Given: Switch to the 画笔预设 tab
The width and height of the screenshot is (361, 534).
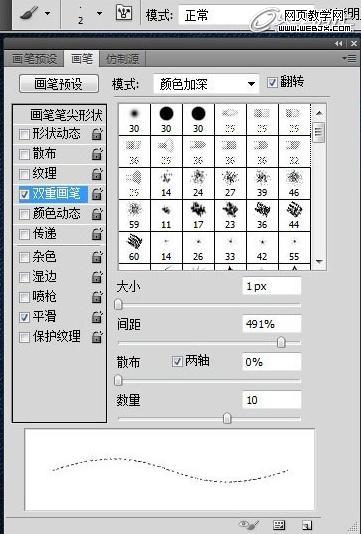Looking at the screenshot, I should point(34,59).
